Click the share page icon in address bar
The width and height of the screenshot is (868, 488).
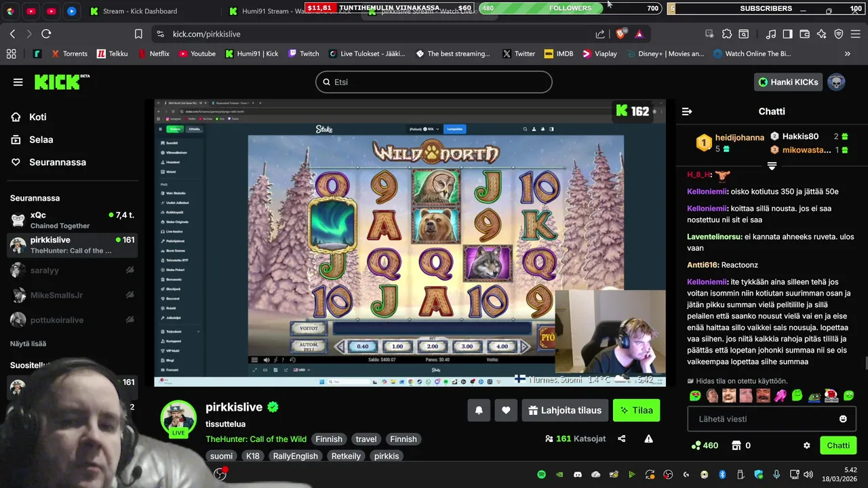(x=600, y=34)
